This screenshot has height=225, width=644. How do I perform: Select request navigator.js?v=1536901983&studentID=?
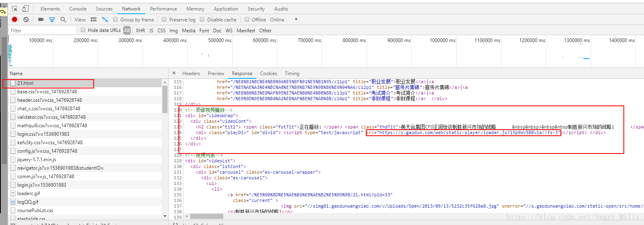click(85, 168)
